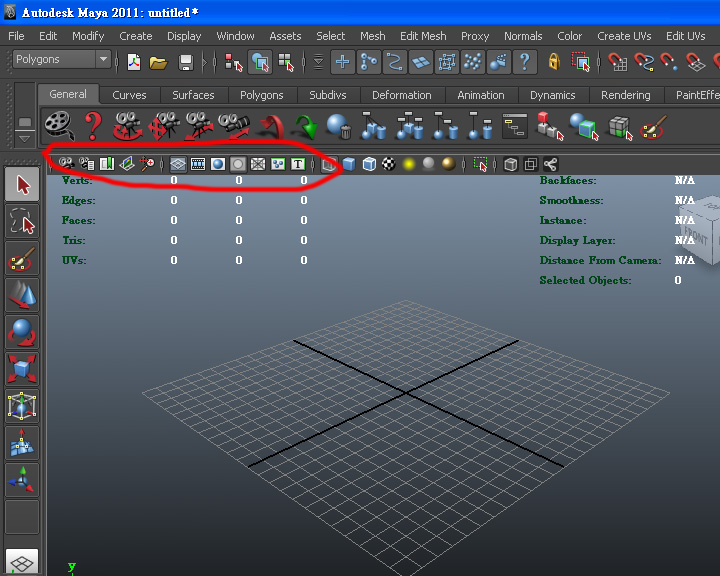The height and width of the screenshot is (576, 720).
Task: Toggle dynamics selection mask icon
Action: (x=472, y=62)
